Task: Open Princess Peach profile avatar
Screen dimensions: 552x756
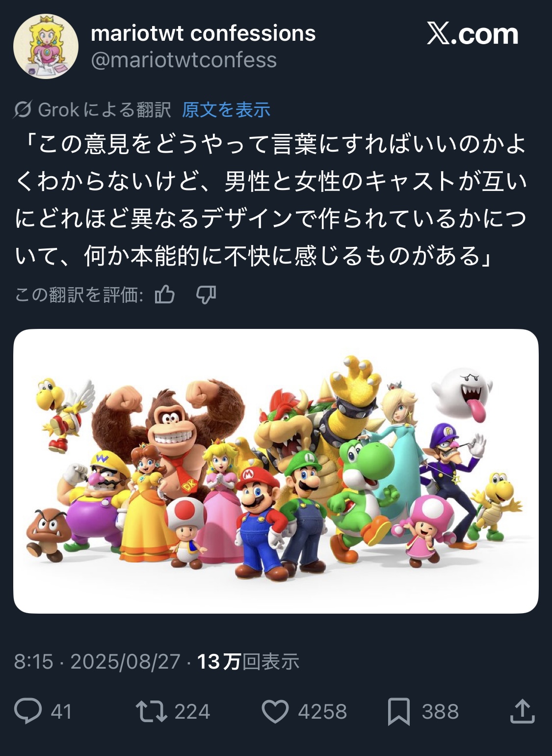Action: 46,47
